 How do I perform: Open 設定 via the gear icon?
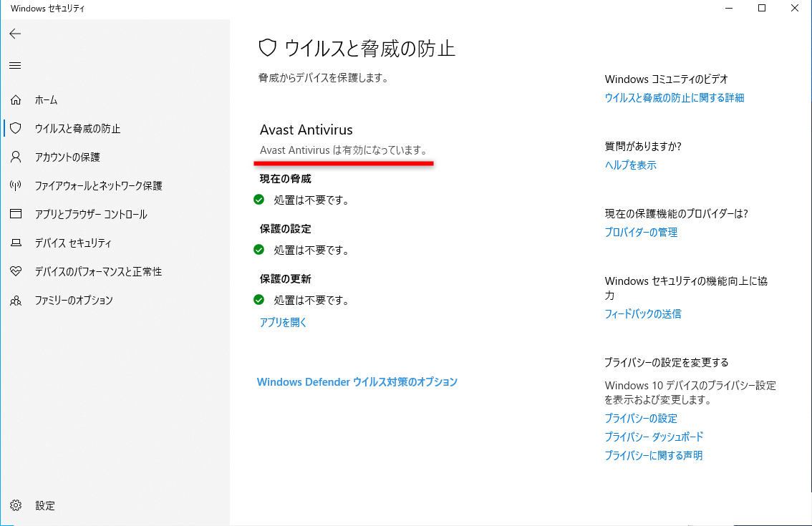[x=14, y=505]
